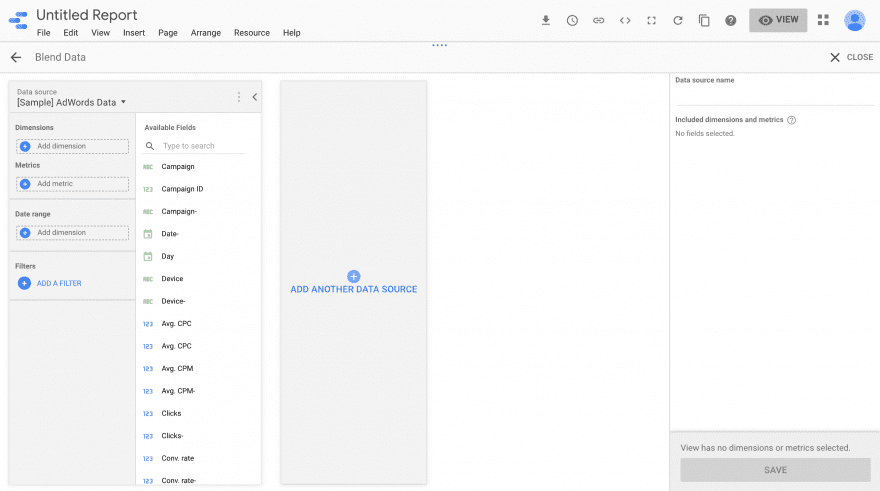This screenshot has width=880, height=491.
Task: Click the 123 type icon beside Campaign ID
Action: pos(148,189)
